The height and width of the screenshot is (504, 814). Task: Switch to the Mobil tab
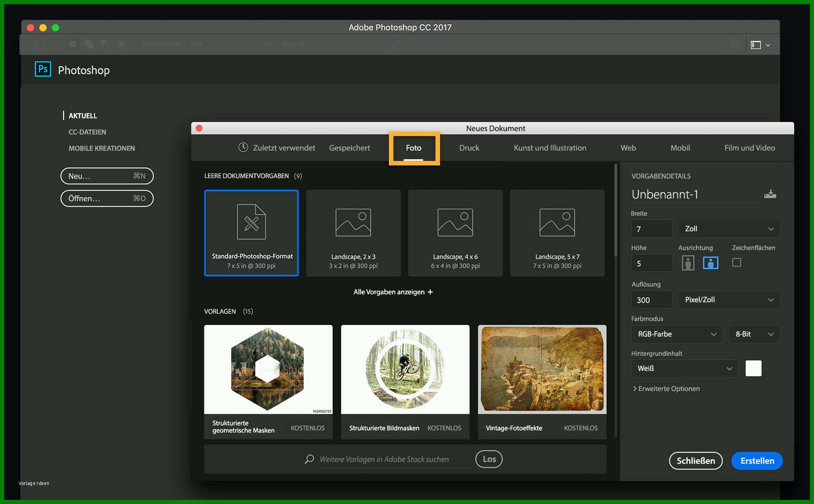click(x=680, y=148)
